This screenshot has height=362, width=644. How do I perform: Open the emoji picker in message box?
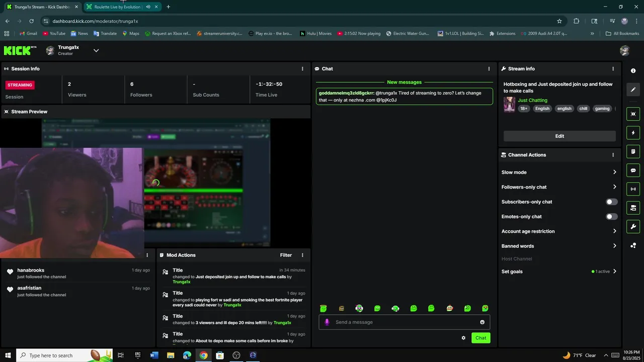[482, 322]
